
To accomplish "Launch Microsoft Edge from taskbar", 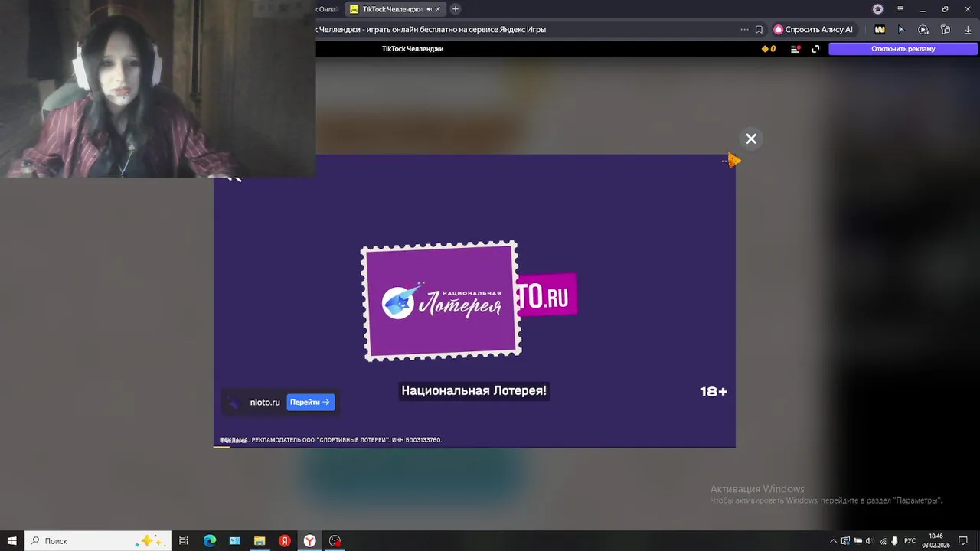I will (210, 541).
